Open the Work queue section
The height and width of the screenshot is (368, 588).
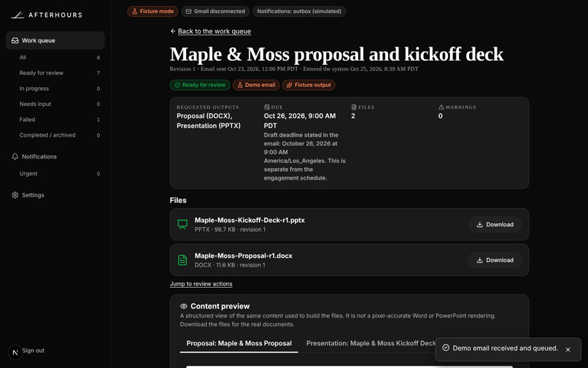[55, 40]
